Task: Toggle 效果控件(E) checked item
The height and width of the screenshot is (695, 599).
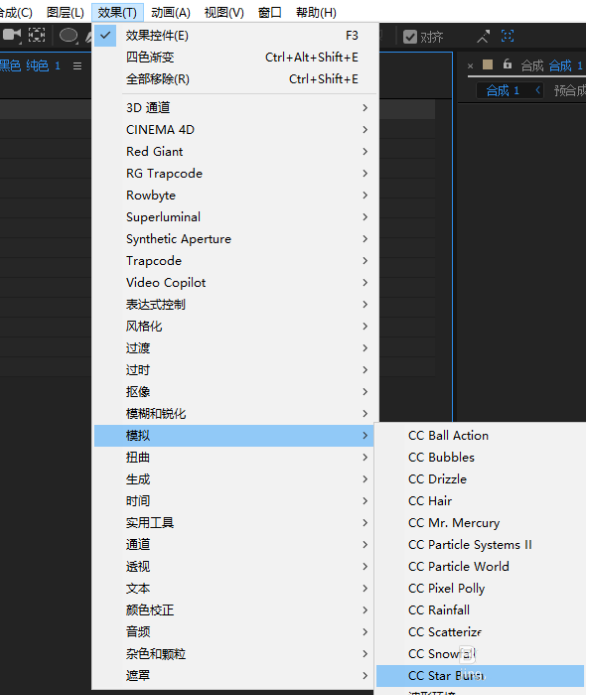Action: pyautogui.click(x=235, y=35)
